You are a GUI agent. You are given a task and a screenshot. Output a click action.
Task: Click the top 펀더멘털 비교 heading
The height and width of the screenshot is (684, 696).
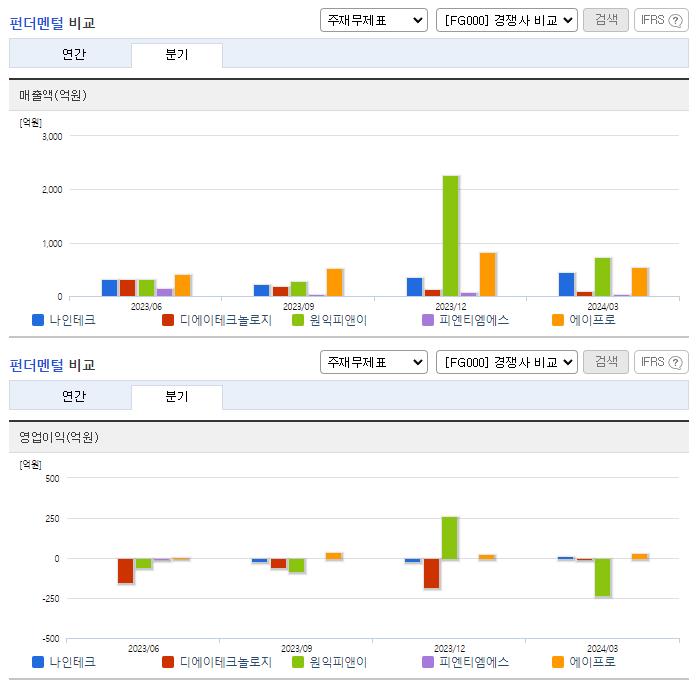[x=52, y=23]
